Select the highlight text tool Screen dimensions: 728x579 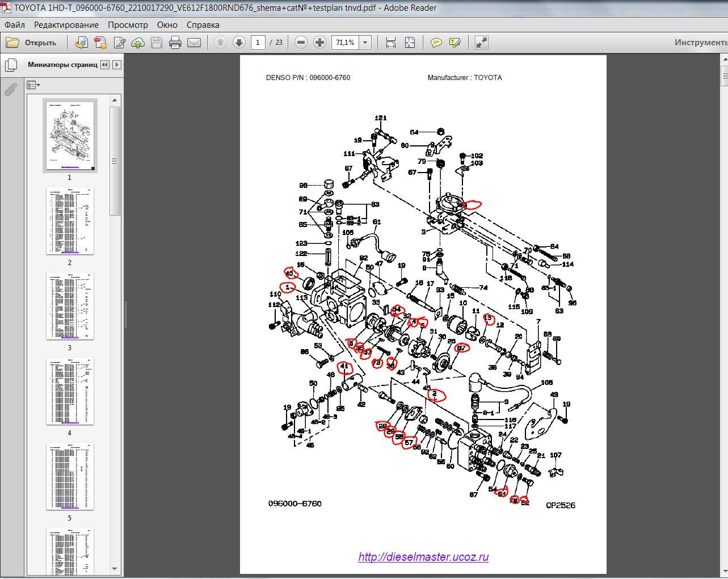tap(455, 43)
